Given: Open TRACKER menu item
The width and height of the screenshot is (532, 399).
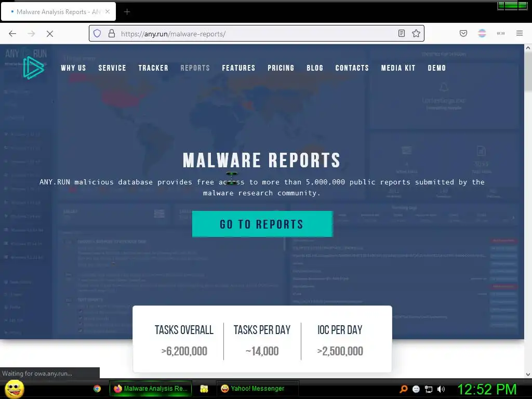Looking at the screenshot, I should 153,68.
